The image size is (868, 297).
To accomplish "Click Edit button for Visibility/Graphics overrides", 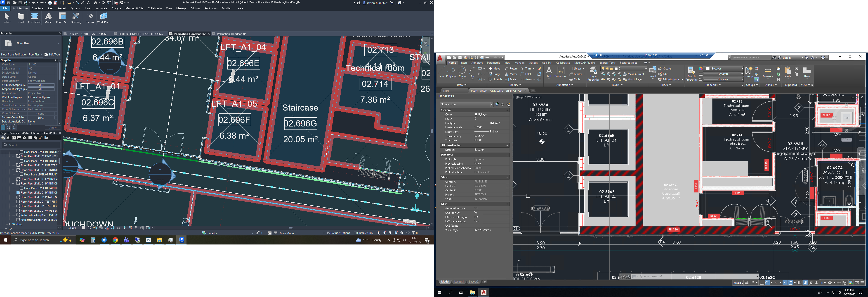I will point(41,85).
